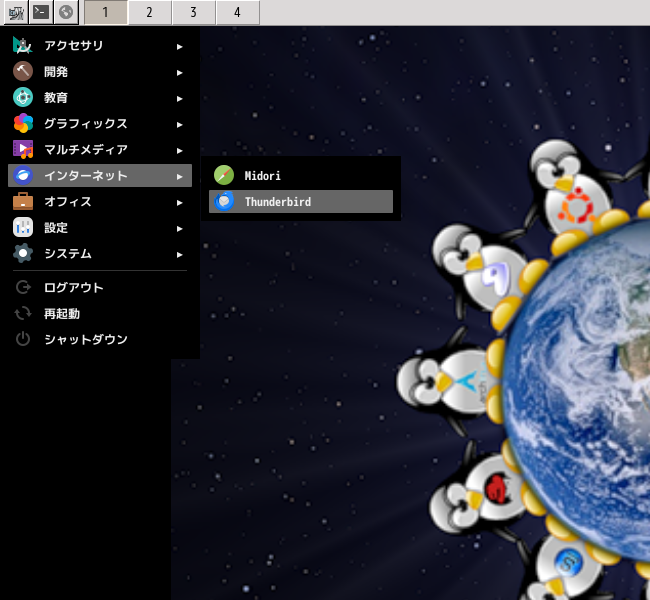The width and height of the screenshot is (650, 600).
Task: Open the オフィス menu entry
Action: [100, 202]
